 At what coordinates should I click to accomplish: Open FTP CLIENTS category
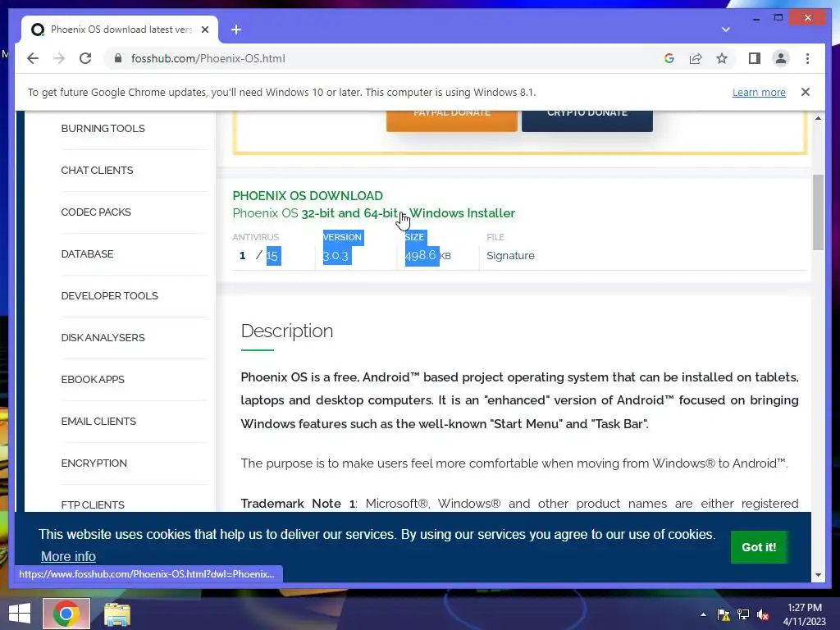click(93, 504)
